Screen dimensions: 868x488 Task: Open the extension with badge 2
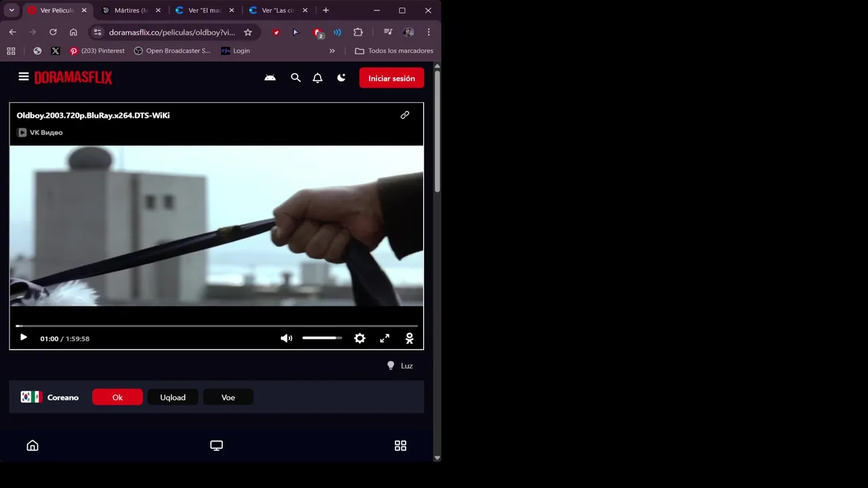coord(317,33)
